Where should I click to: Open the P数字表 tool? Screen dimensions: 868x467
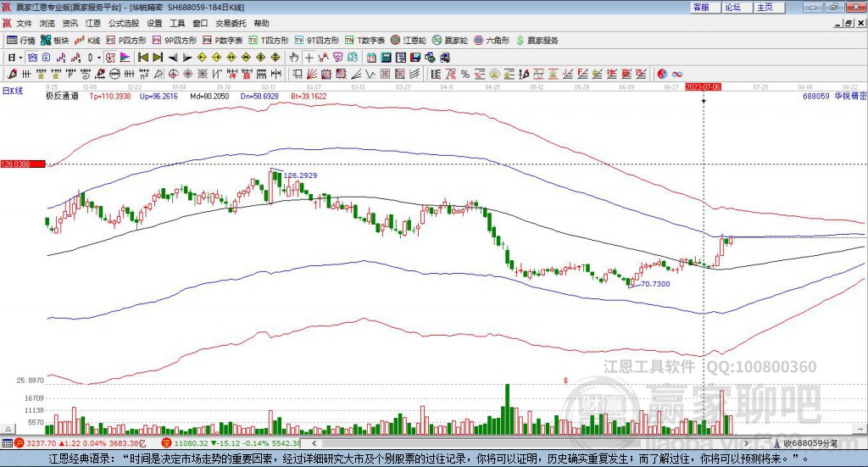click(223, 41)
